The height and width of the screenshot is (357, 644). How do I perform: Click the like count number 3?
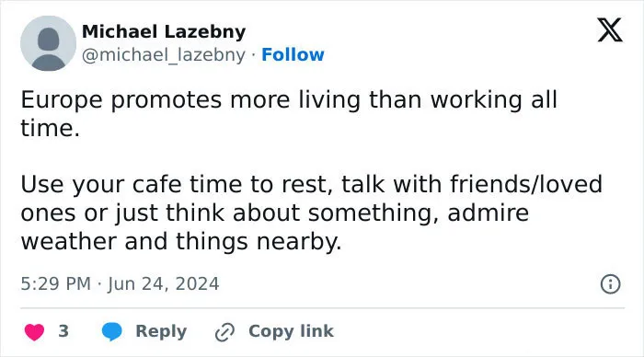coord(63,331)
